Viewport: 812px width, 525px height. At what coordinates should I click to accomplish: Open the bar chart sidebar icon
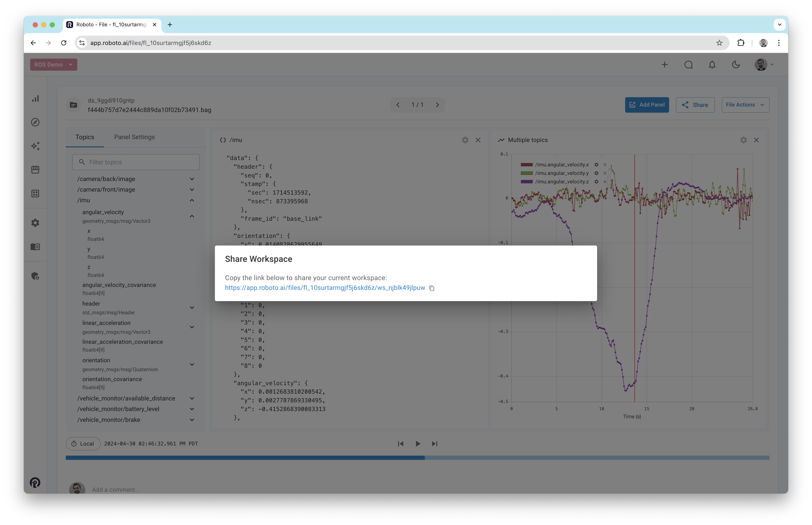[x=35, y=98]
